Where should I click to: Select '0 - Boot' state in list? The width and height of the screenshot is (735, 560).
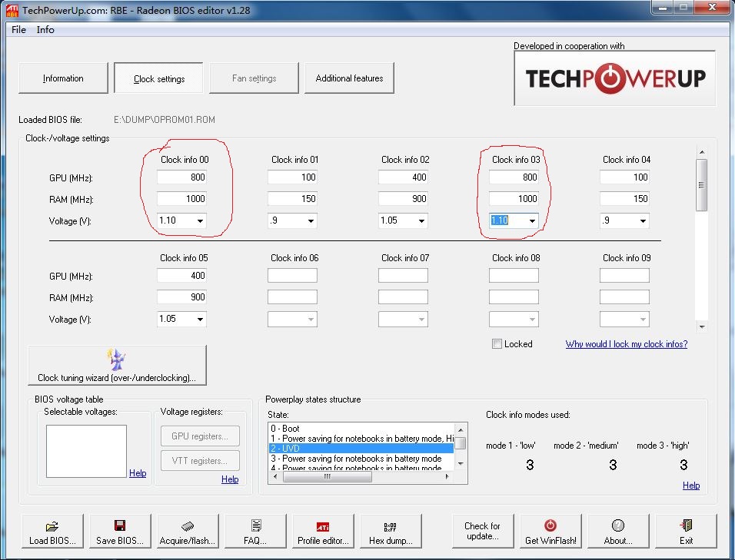click(361, 429)
